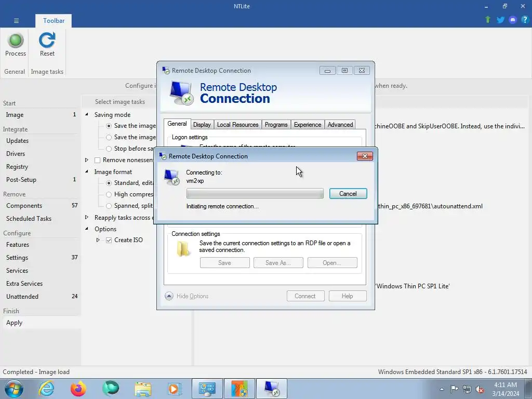The height and width of the screenshot is (399, 532).
Task: Open the Updates page in sidebar
Action: [41, 141]
